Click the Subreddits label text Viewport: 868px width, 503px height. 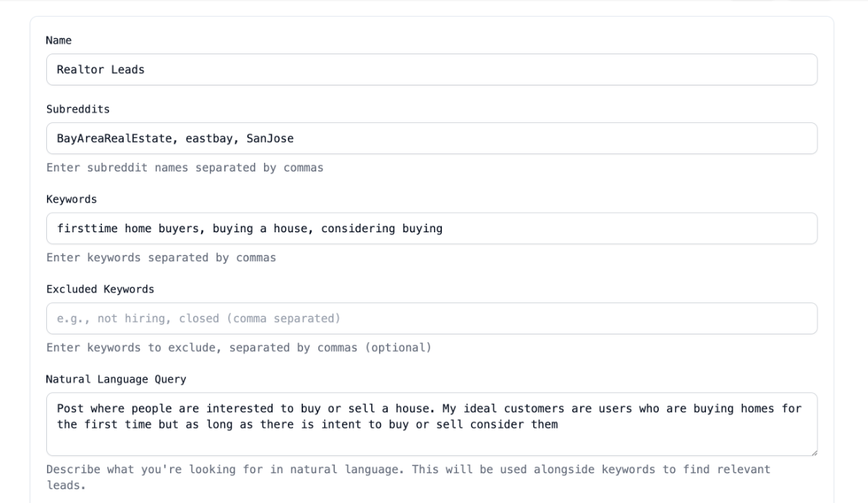click(77, 109)
